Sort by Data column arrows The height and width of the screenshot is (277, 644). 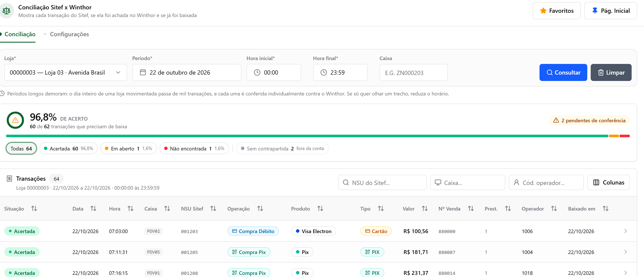[x=93, y=208]
